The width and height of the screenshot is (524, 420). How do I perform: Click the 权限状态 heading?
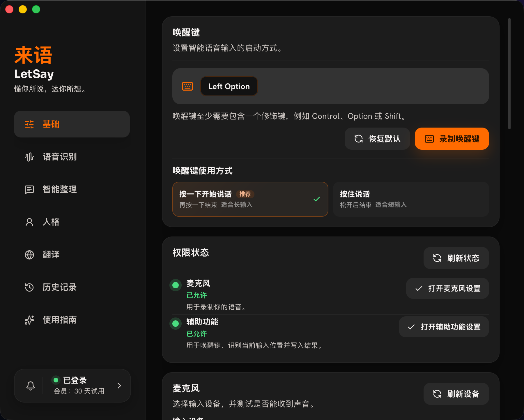[x=191, y=253]
